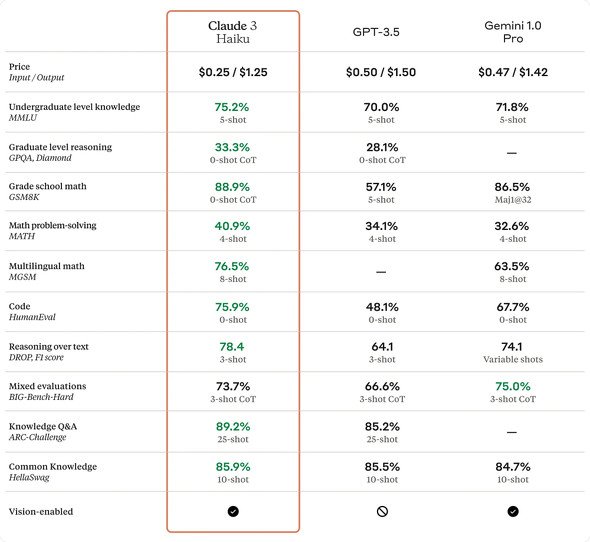Click the Undergraduate level knowledge MMLU row label
Viewport: 590px width, 542px height.
point(74,112)
